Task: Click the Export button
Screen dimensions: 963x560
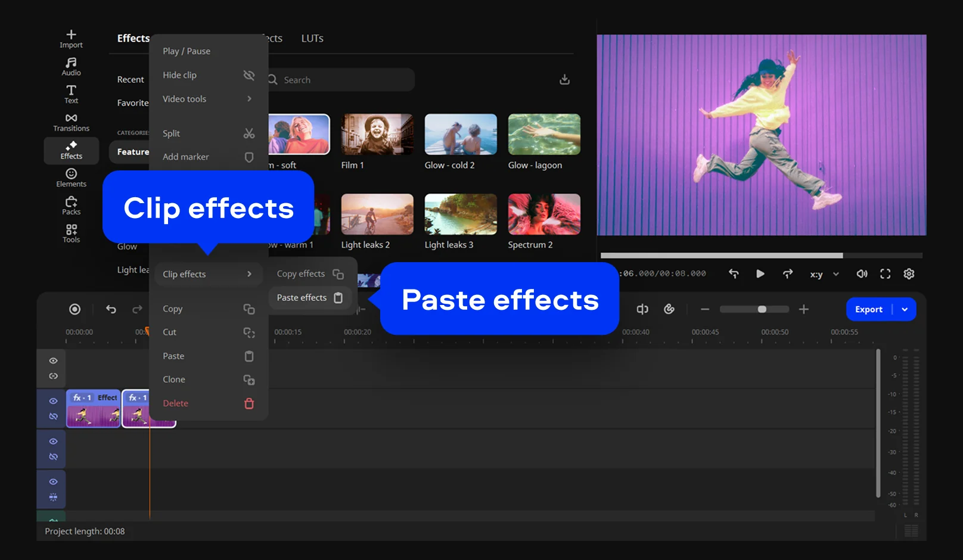Action: [x=868, y=309]
